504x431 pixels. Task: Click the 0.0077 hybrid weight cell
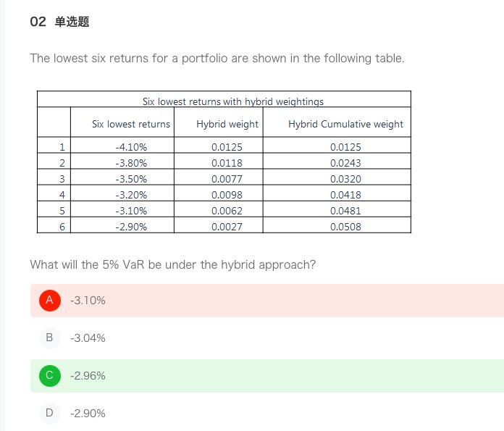click(x=227, y=179)
